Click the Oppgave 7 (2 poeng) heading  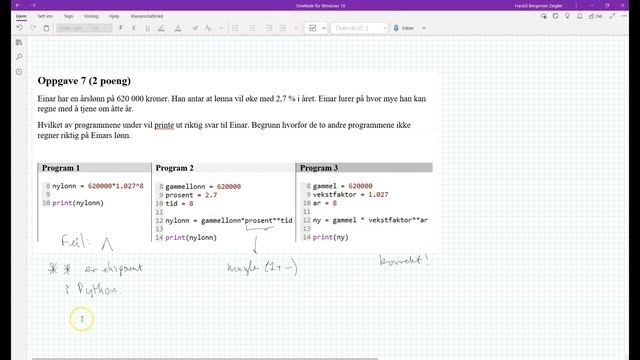click(84, 81)
